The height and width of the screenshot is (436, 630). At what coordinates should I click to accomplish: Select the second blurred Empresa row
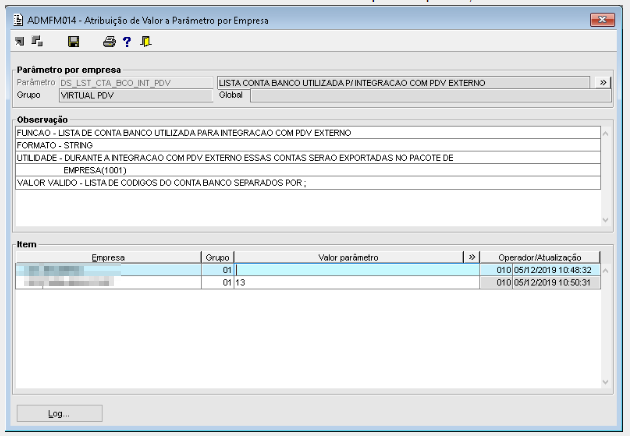pos(108,282)
